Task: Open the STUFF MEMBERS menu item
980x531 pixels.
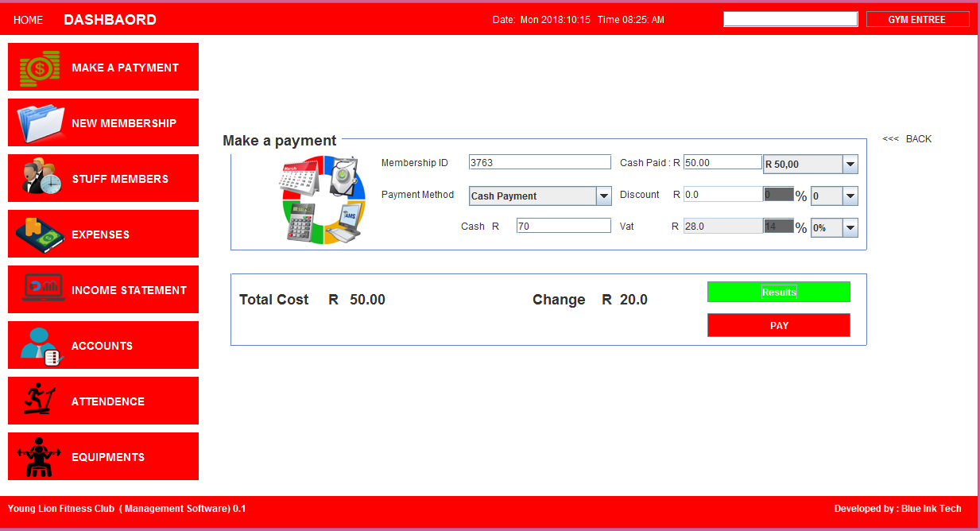Action: point(103,178)
